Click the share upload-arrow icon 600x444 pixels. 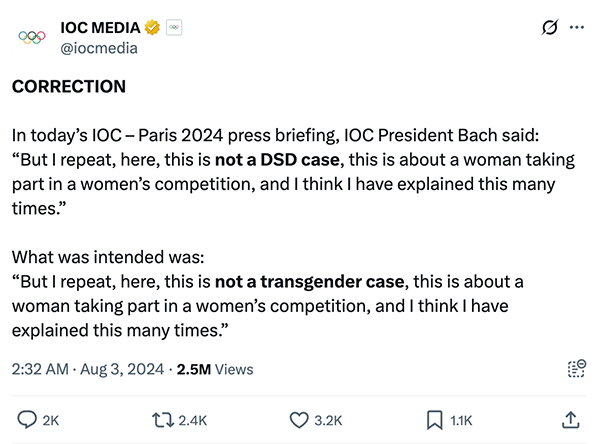tap(571, 419)
